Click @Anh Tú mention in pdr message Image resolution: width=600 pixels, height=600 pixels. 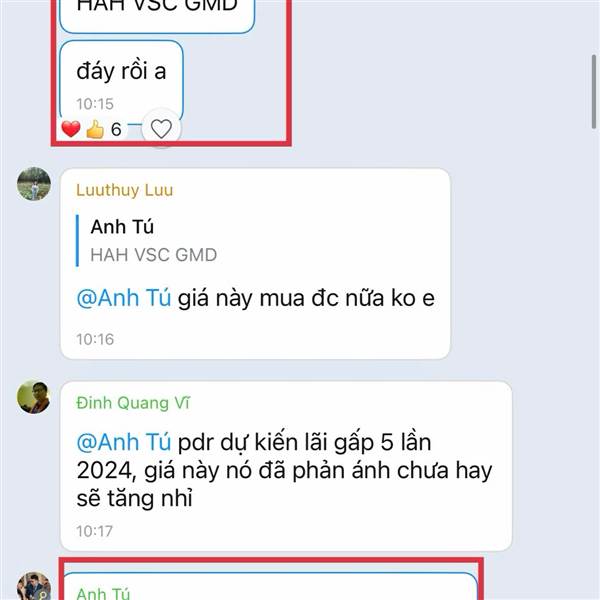124,442
